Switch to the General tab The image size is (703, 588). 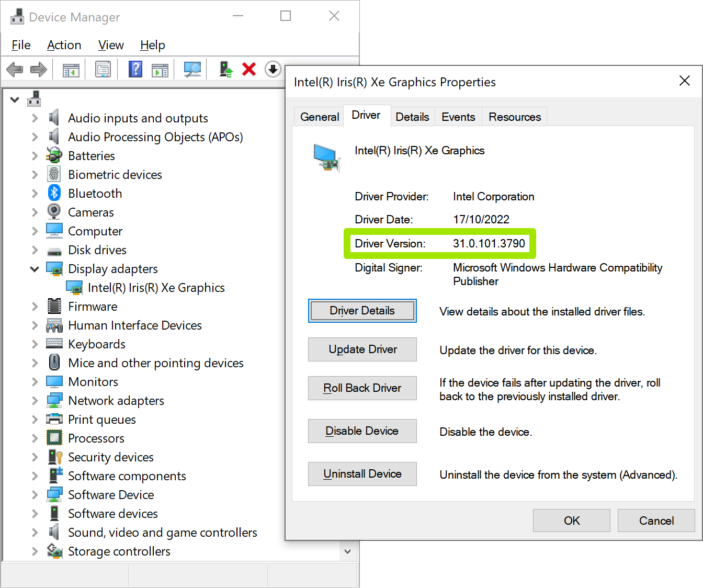(320, 117)
